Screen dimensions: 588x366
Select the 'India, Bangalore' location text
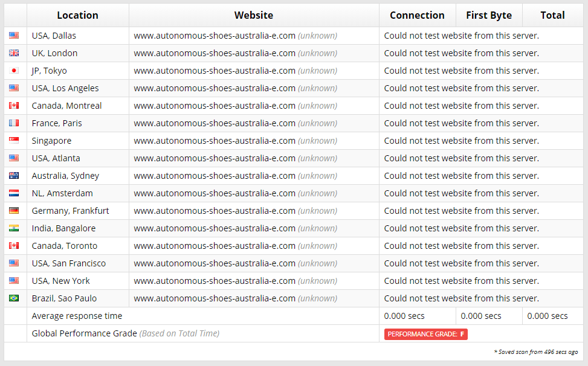tap(63, 228)
